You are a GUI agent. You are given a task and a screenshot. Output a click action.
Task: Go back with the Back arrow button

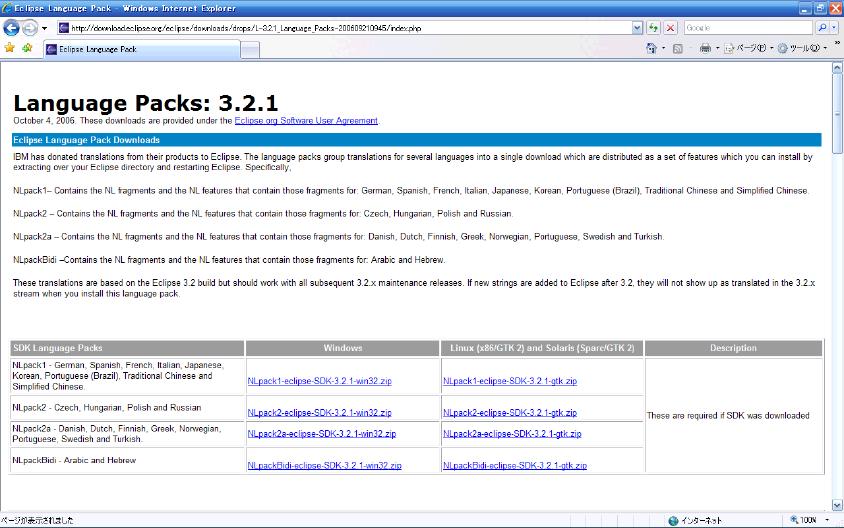11,27
